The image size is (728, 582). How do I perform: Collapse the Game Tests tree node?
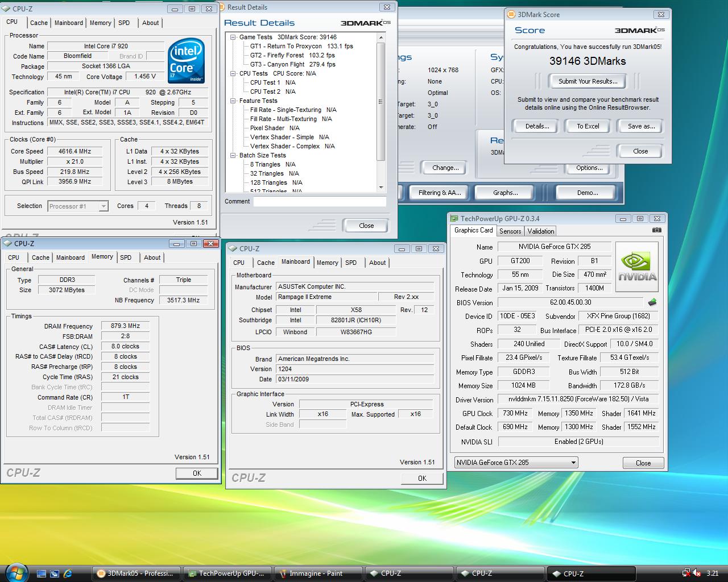[x=233, y=37]
